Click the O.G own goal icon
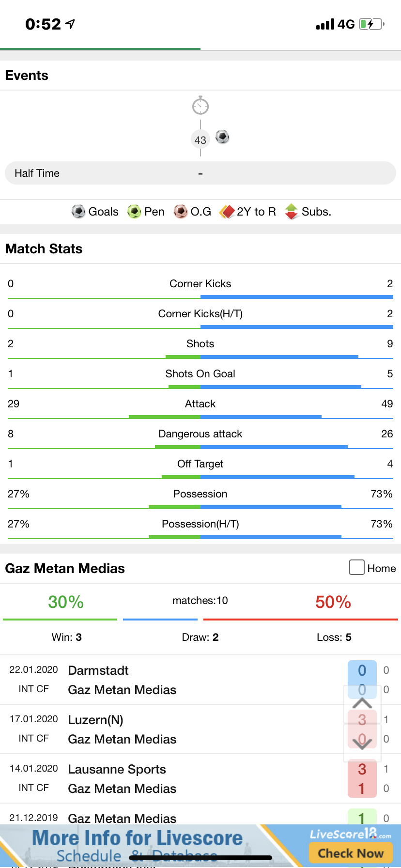Viewport: 401px width, 868px height. pyautogui.click(x=181, y=212)
